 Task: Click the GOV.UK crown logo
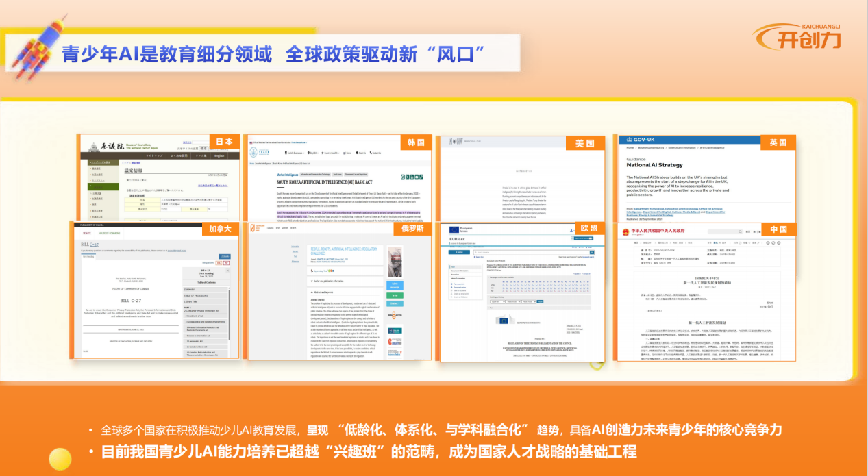(x=629, y=140)
